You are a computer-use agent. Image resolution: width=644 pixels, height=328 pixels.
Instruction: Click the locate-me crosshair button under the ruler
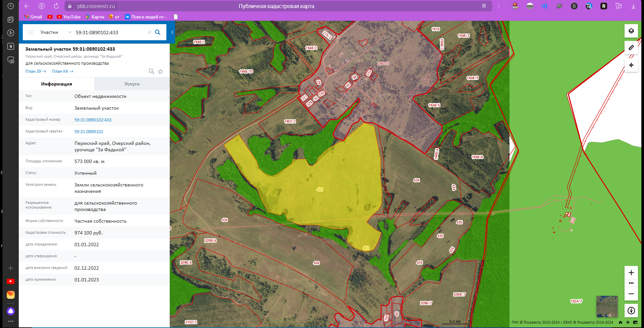coord(631,65)
